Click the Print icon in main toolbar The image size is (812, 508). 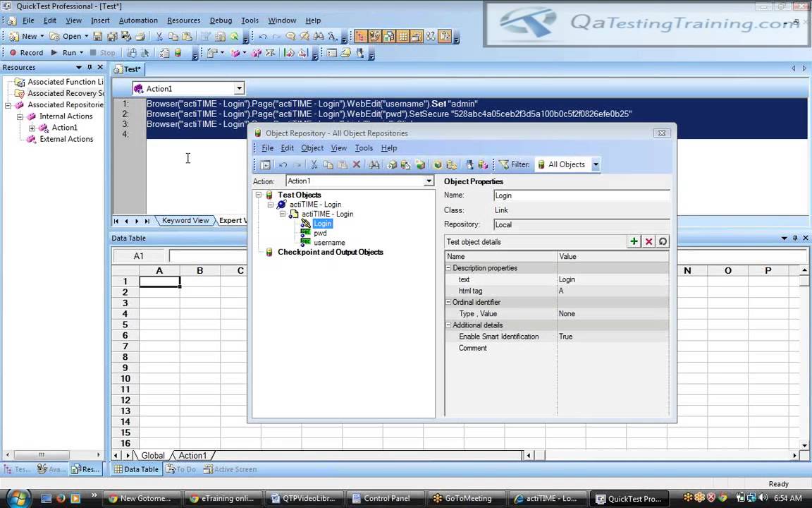pyautogui.click(x=140, y=36)
